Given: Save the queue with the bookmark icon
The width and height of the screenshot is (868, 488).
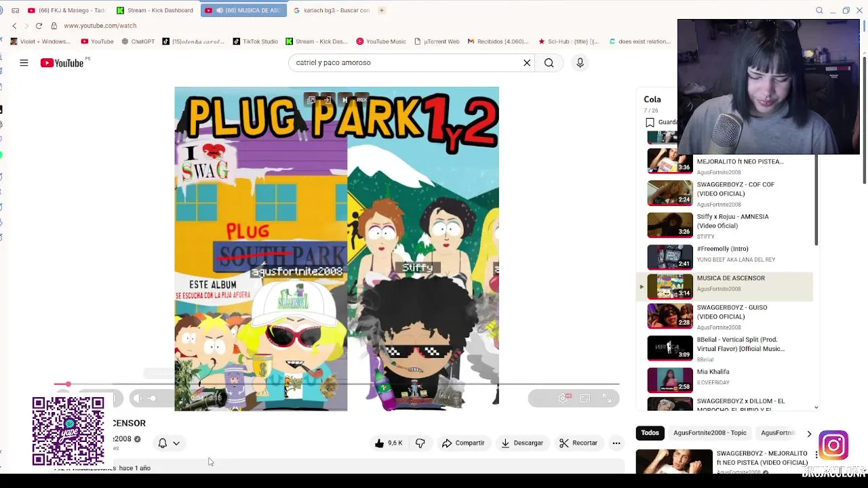Looking at the screenshot, I should click(x=650, y=123).
